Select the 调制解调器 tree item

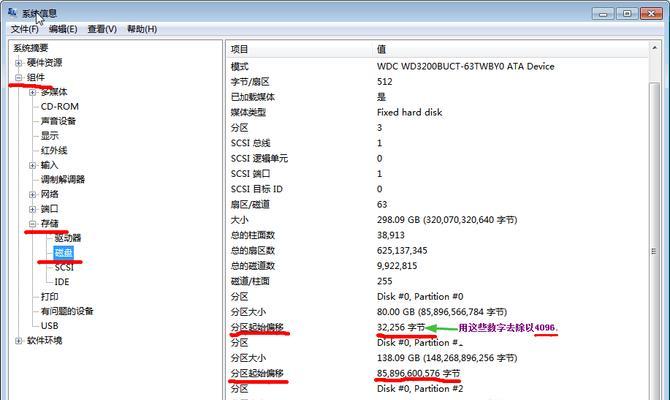63,179
